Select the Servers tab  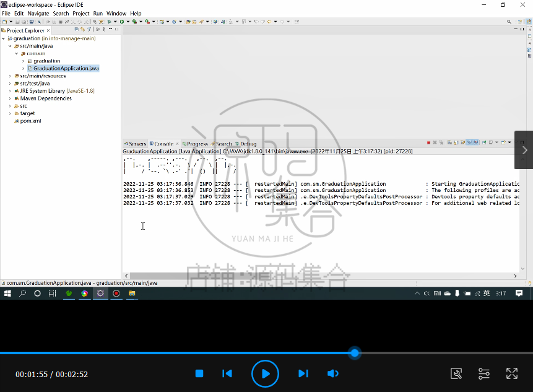point(136,143)
